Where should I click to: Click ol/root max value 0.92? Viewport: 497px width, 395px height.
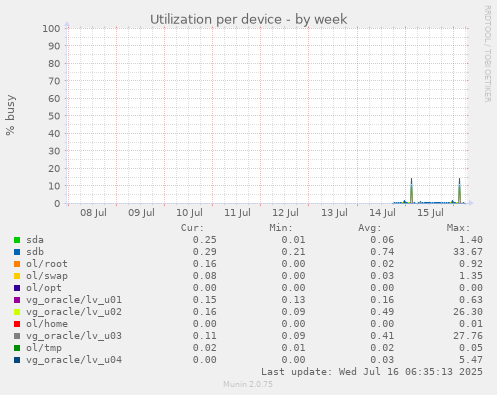(471, 264)
